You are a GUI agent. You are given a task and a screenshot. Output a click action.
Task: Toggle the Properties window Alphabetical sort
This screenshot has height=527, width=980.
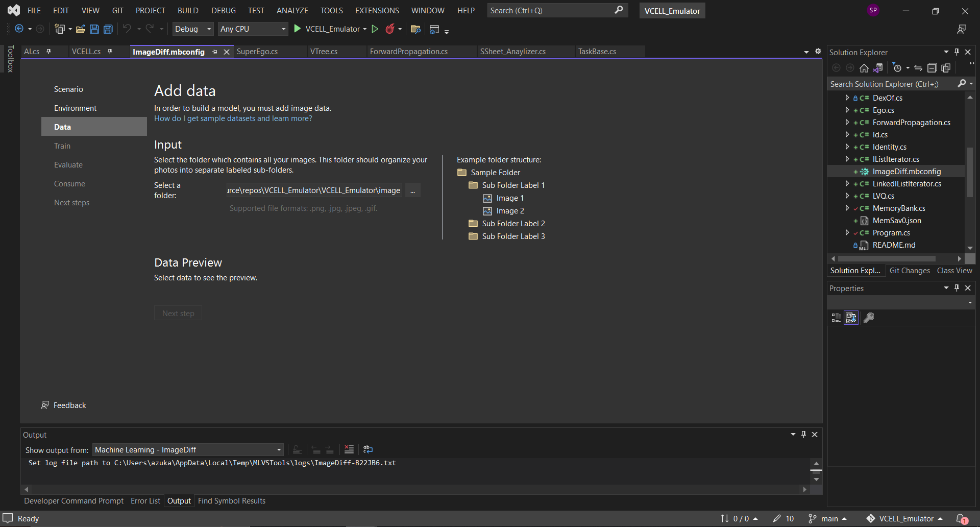(850, 318)
